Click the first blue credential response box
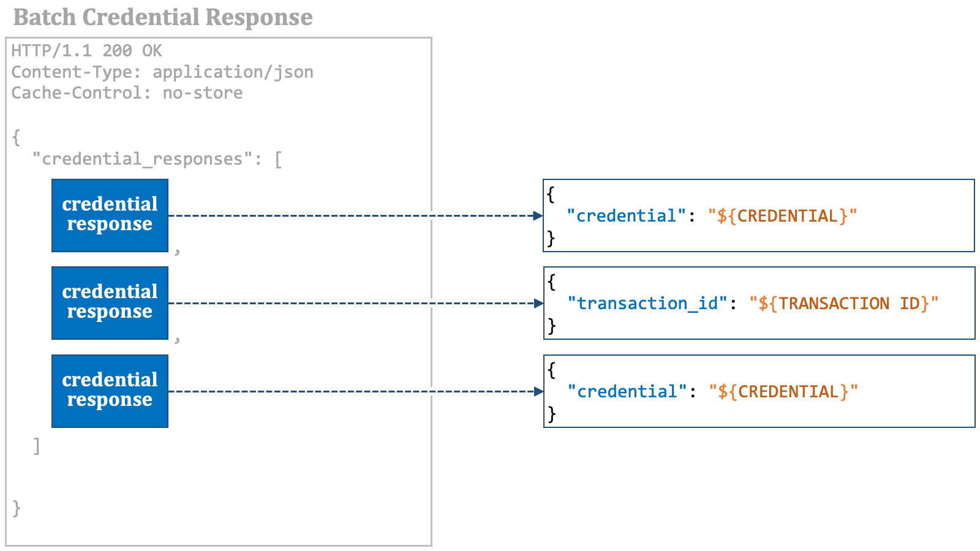Viewport: 980px width, 551px height. 110,216
